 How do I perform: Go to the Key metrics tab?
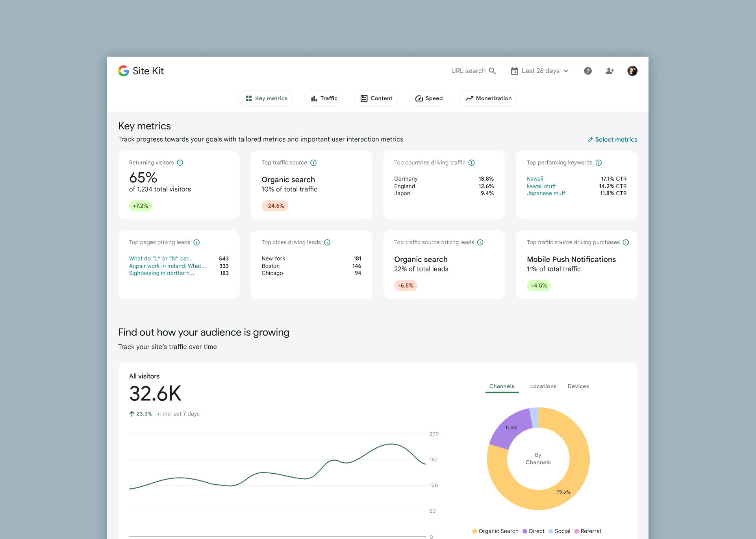(266, 98)
